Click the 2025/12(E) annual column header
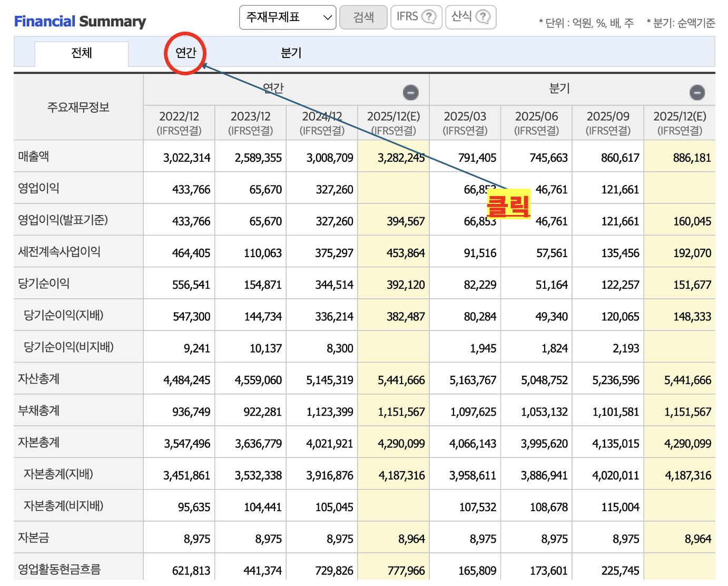The width and height of the screenshot is (728, 586). (x=393, y=122)
